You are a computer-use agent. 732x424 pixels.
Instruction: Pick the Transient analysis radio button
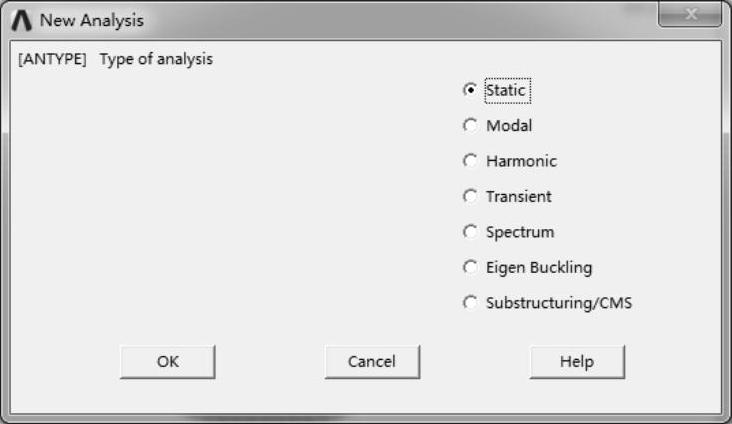(470, 197)
